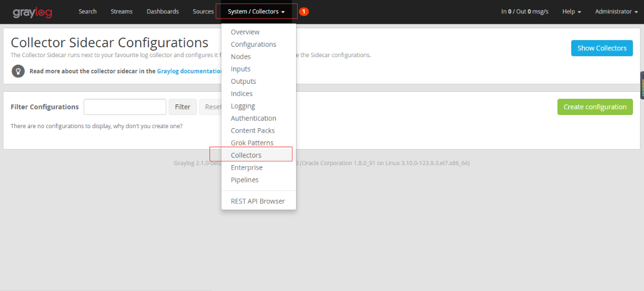Open Sources in the navbar
The height and width of the screenshot is (291, 644).
coord(203,12)
